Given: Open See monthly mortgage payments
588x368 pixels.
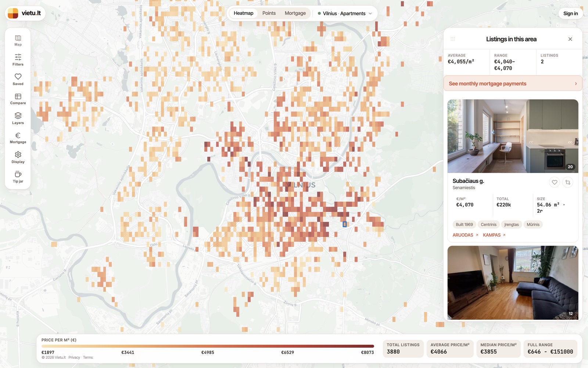Looking at the screenshot, I should pos(513,84).
